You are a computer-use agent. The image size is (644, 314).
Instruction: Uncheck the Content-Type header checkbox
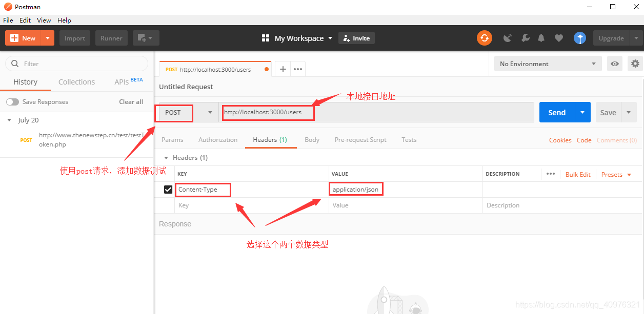click(168, 190)
